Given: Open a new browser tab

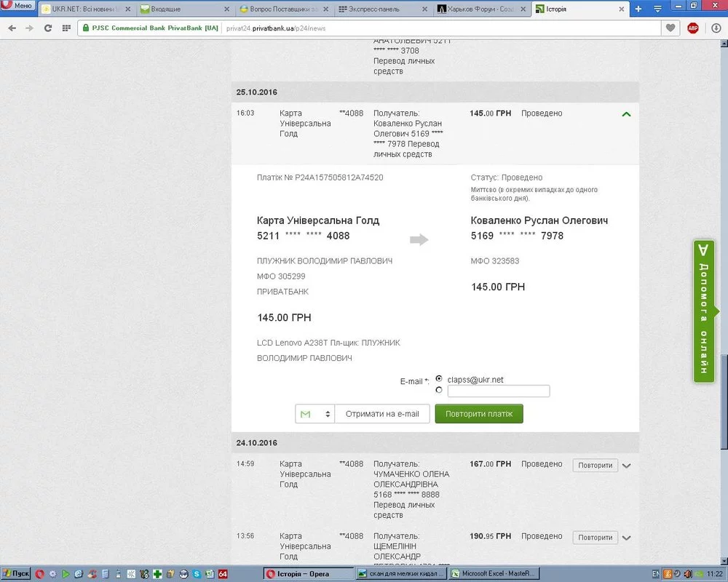Looking at the screenshot, I should pyautogui.click(x=638, y=9).
